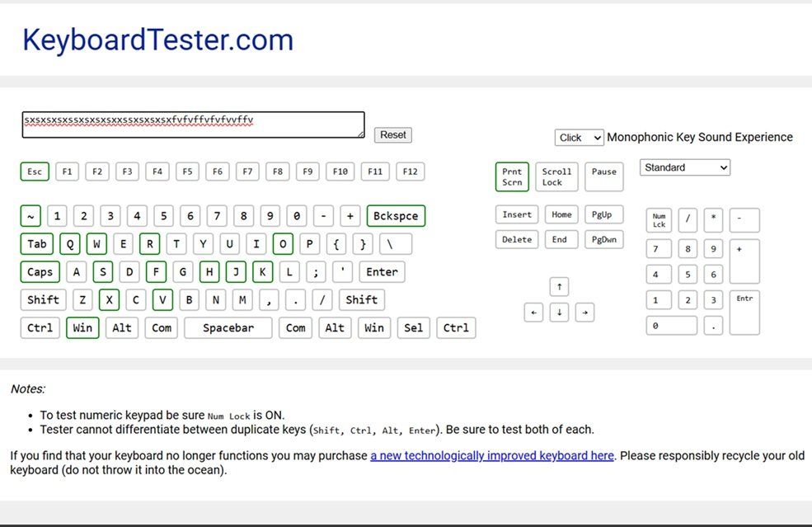Open the Standard keyboard layout dropdown
Screen dimensions: 812x527
click(684, 167)
